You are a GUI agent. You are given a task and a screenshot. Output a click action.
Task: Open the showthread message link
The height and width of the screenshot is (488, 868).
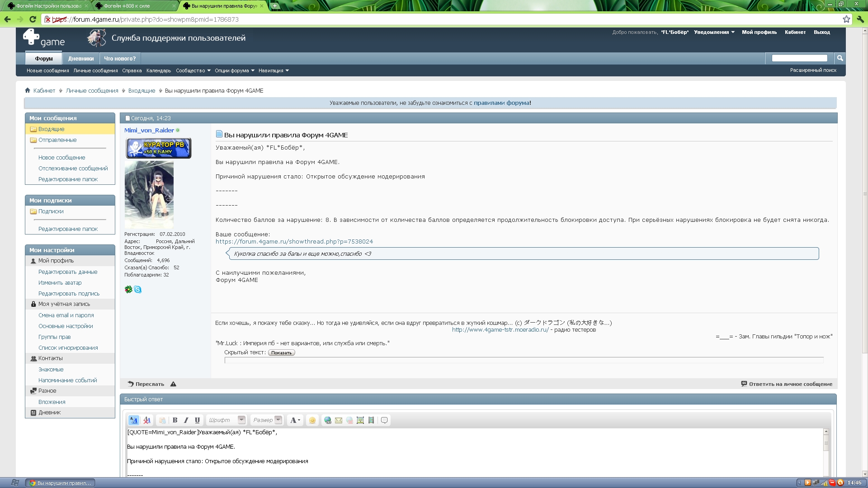click(294, 242)
